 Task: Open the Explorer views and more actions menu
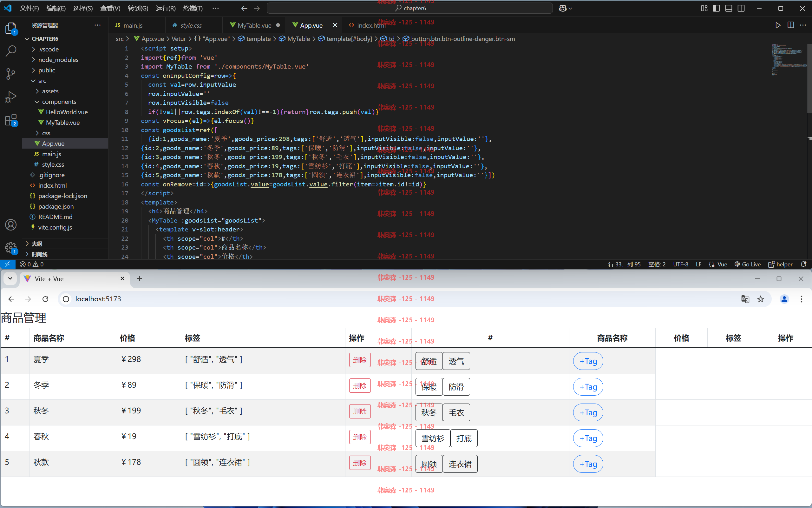pos(98,25)
